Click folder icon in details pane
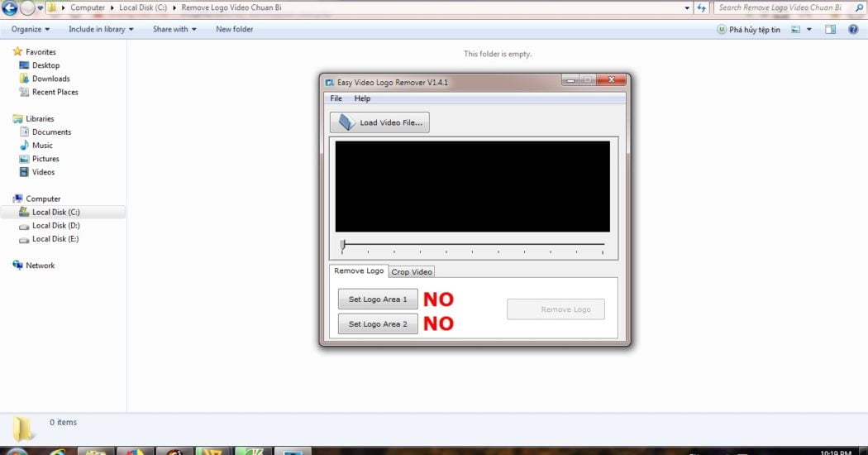The width and height of the screenshot is (868, 455). coord(22,429)
